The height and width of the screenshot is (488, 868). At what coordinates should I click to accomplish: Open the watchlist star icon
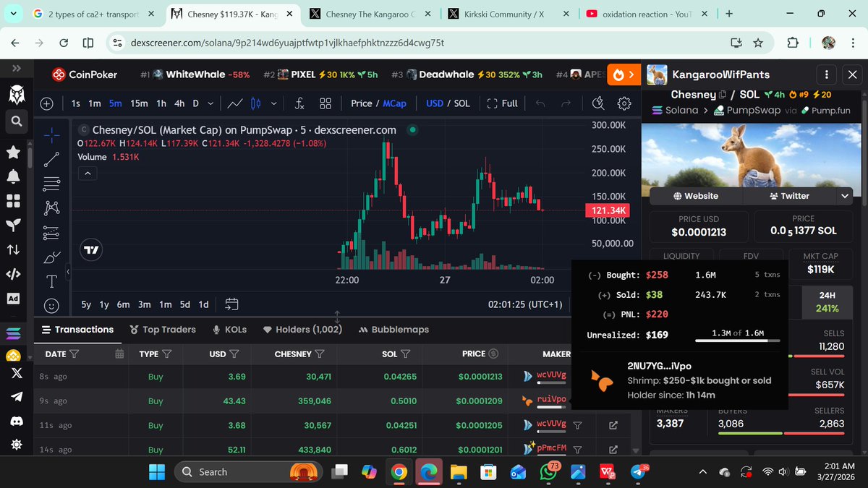coord(13,152)
